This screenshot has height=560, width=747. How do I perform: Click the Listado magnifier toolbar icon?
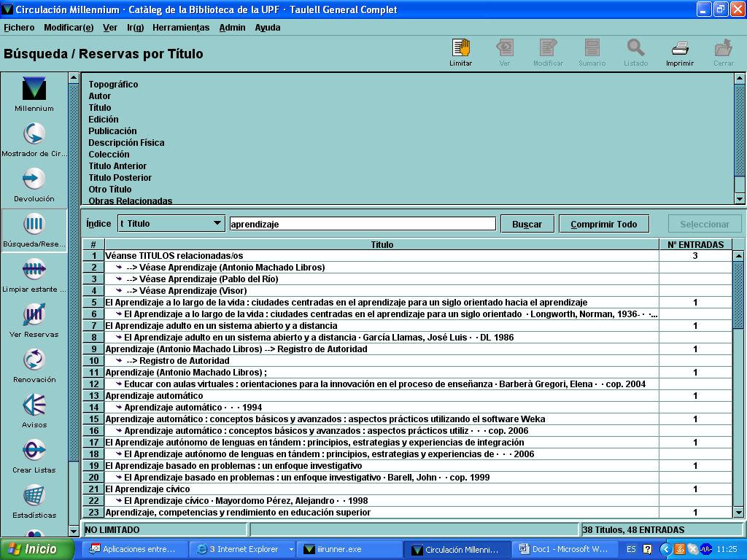coord(636,48)
